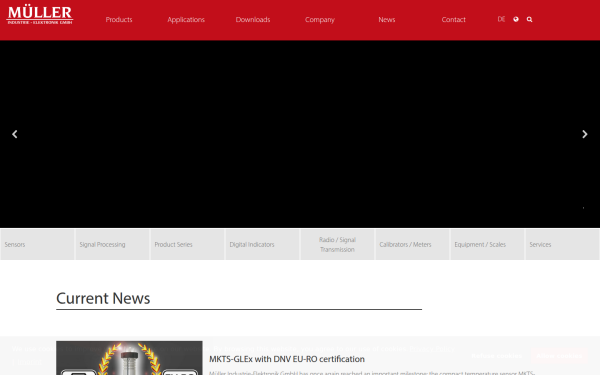Select the Sensors category tab
Viewport: 600px width, 375px height.
[x=38, y=245]
